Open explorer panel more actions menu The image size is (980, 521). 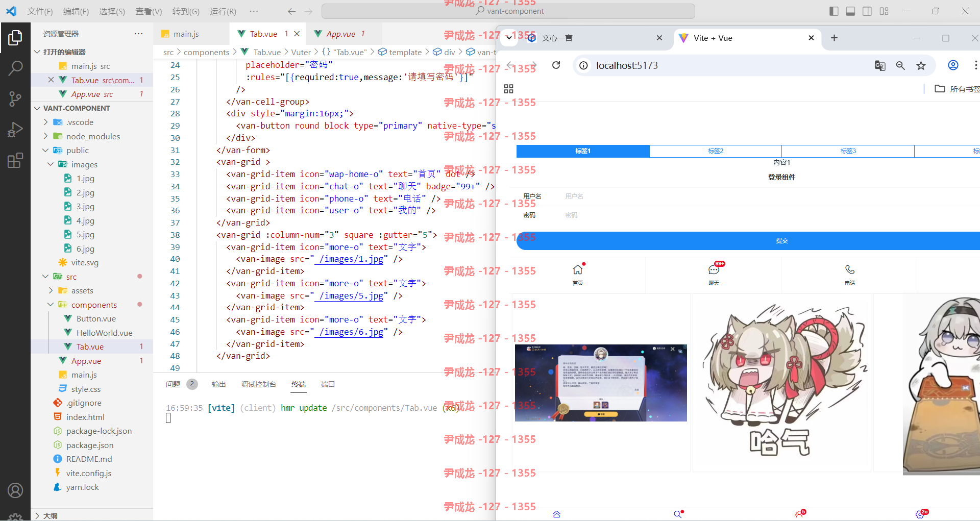tap(138, 34)
